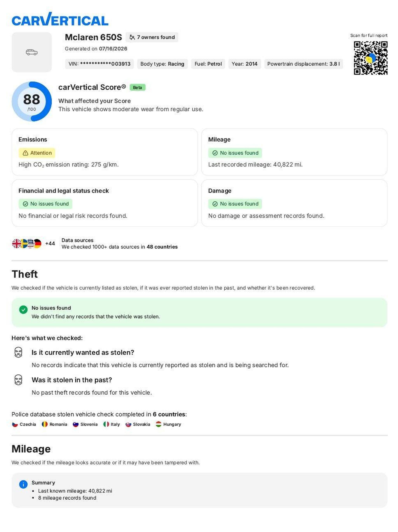Click the QR code for full report

[370, 58]
